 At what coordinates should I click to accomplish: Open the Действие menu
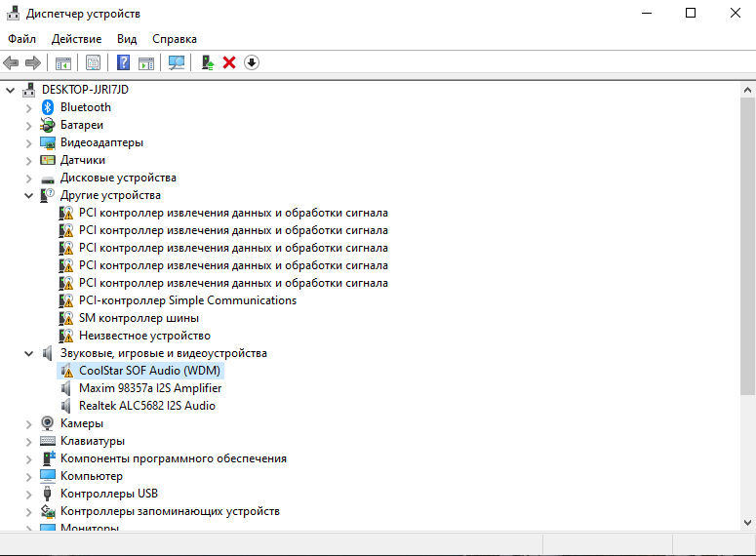pyautogui.click(x=76, y=39)
